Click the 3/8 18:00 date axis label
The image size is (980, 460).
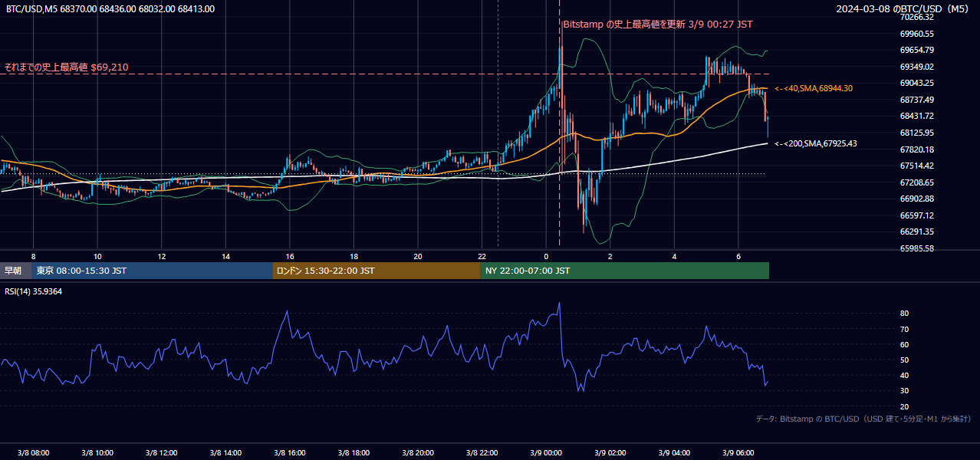(354, 452)
